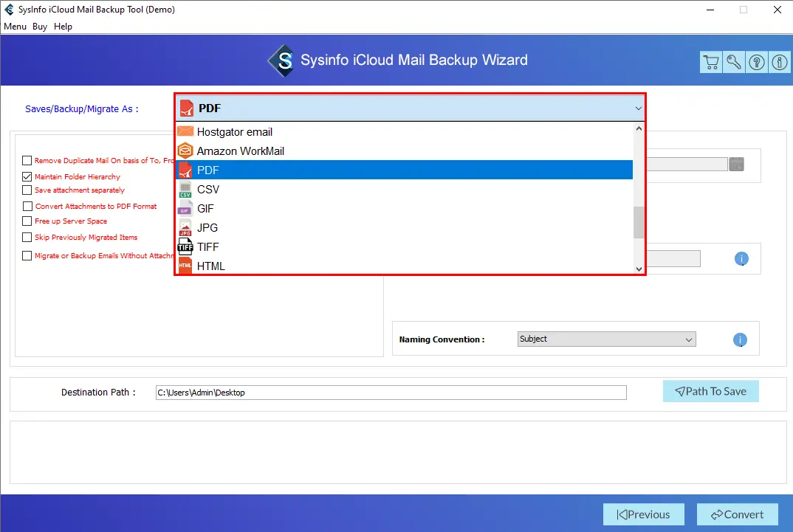Click the Convert button
This screenshot has height=532, width=793.
click(738, 514)
